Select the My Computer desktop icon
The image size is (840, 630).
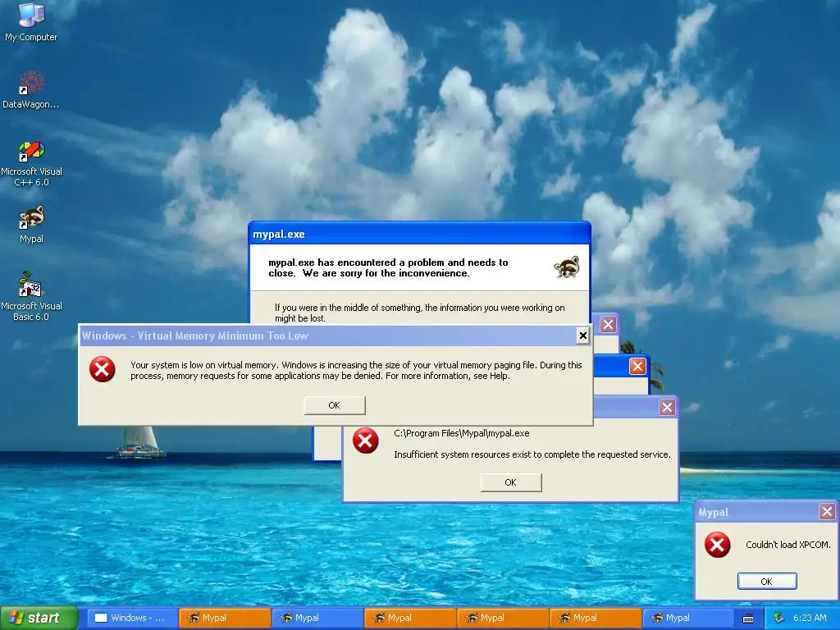coord(31,21)
